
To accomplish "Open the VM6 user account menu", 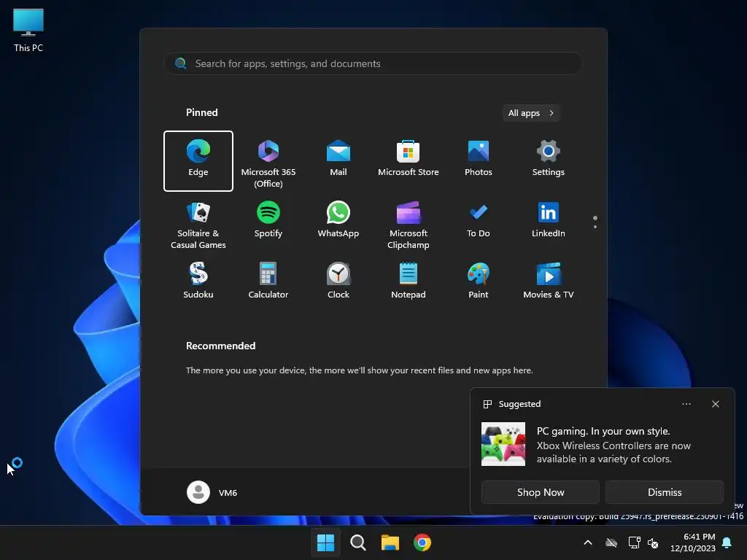I will [x=212, y=492].
